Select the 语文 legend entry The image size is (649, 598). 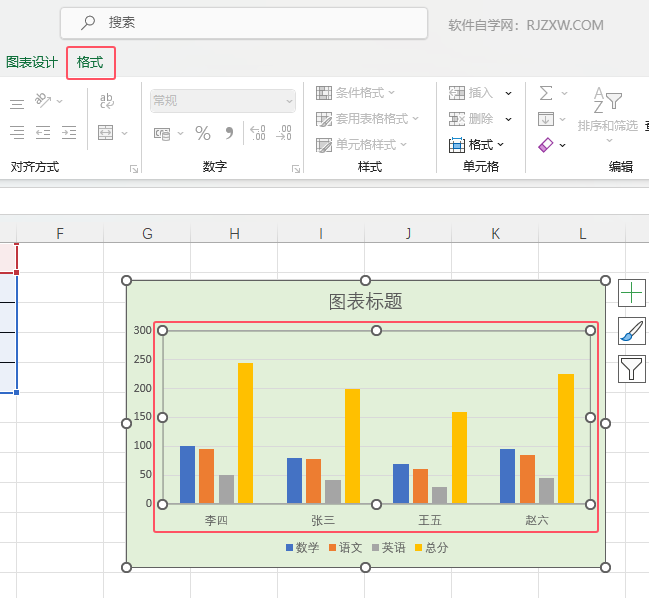[x=346, y=548]
